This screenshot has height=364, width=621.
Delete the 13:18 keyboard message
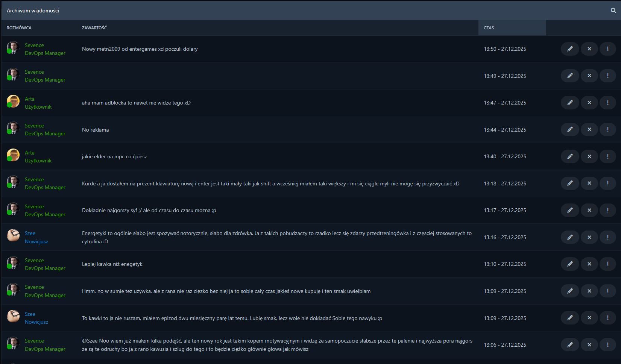[589, 183]
